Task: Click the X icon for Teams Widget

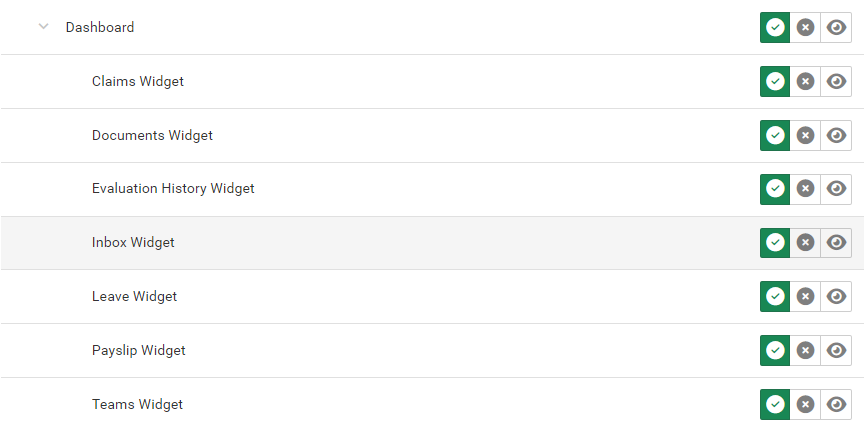Action: (x=805, y=404)
